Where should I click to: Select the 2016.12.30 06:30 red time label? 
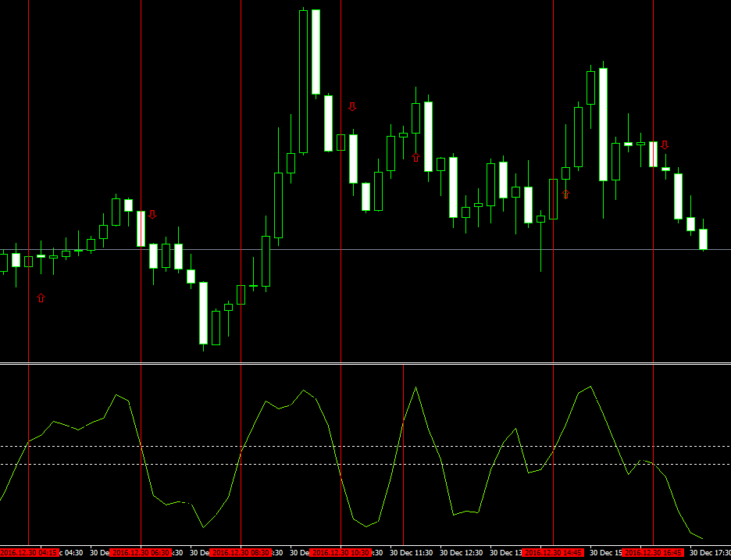tap(141, 552)
